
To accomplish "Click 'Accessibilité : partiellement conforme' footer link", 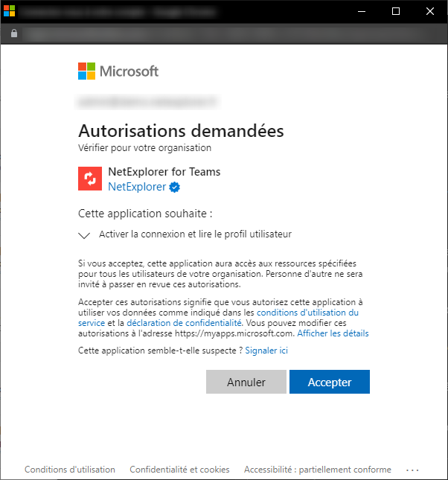I will click(317, 470).
